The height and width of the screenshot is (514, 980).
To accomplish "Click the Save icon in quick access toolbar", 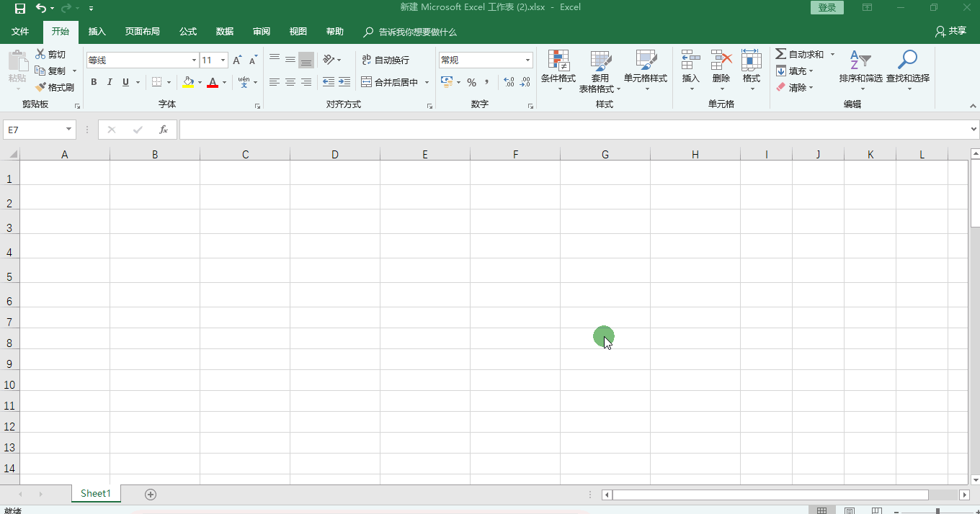I will point(20,8).
